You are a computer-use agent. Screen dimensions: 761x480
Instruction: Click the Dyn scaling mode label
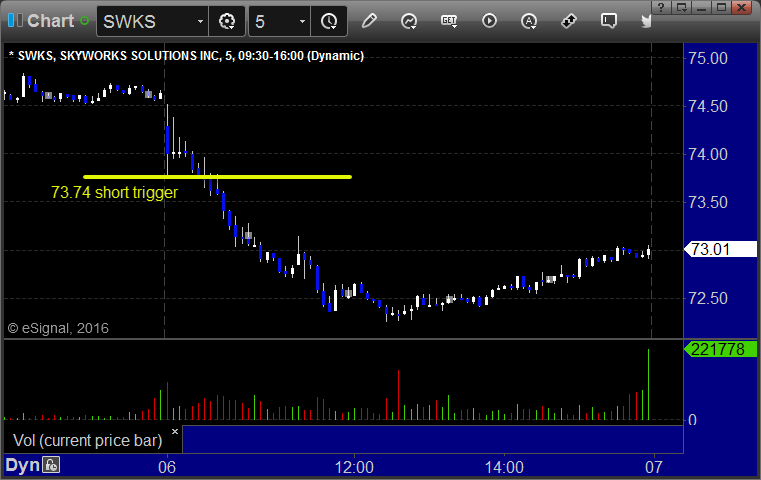click(x=22, y=465)
